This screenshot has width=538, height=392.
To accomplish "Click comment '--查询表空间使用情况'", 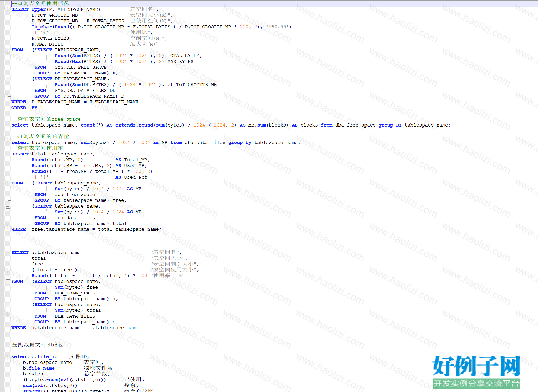I will pyautogui.click(x=40, y=3).
